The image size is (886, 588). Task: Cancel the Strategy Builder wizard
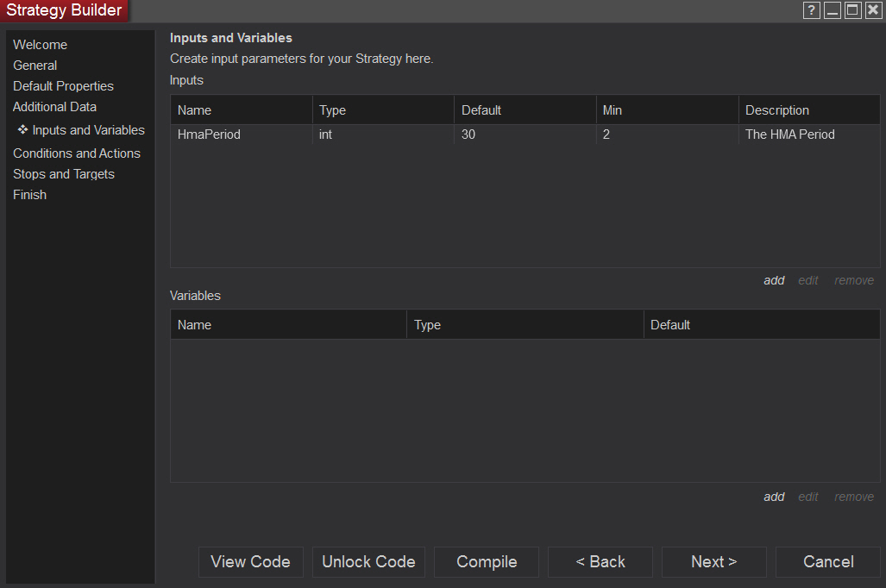tap(828, 562)
